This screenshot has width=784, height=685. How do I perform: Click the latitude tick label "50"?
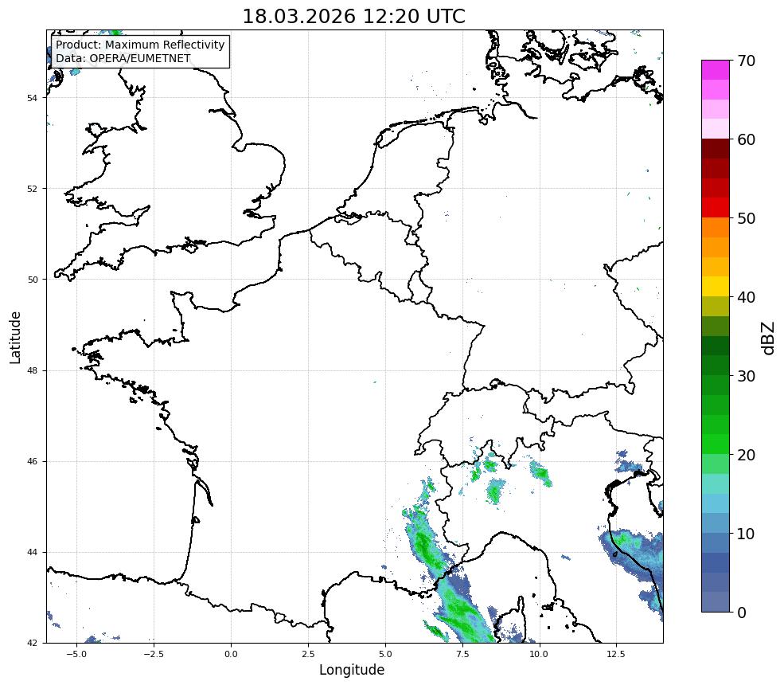tap(32, 280)
